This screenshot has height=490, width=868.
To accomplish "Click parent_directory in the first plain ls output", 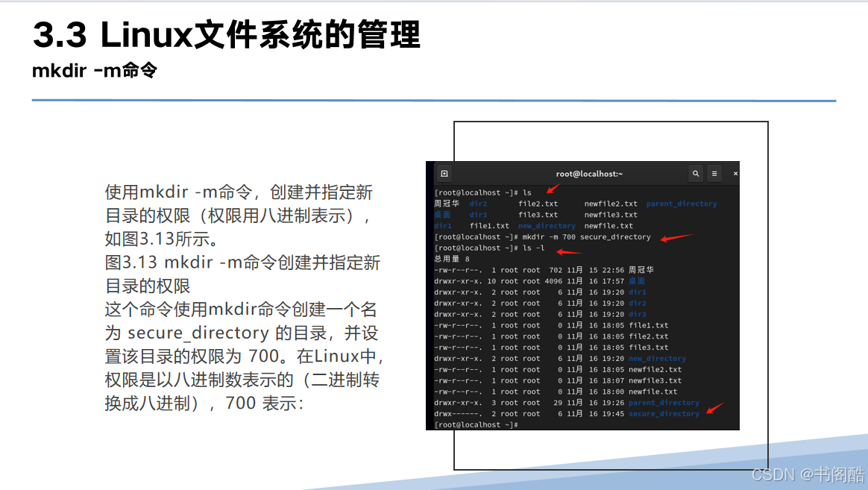I will tap(682, 204).
